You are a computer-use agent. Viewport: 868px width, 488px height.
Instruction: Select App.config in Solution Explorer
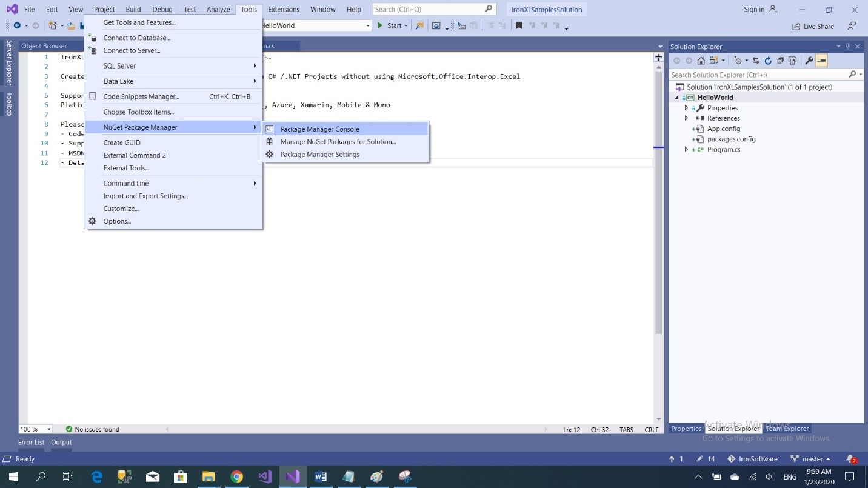coord(723,129)
